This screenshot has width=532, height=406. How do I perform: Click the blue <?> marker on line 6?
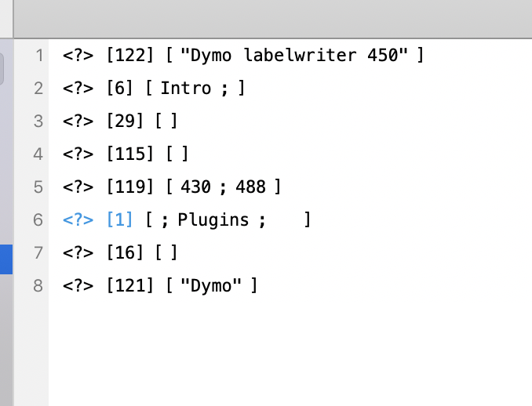coord(78,220)
